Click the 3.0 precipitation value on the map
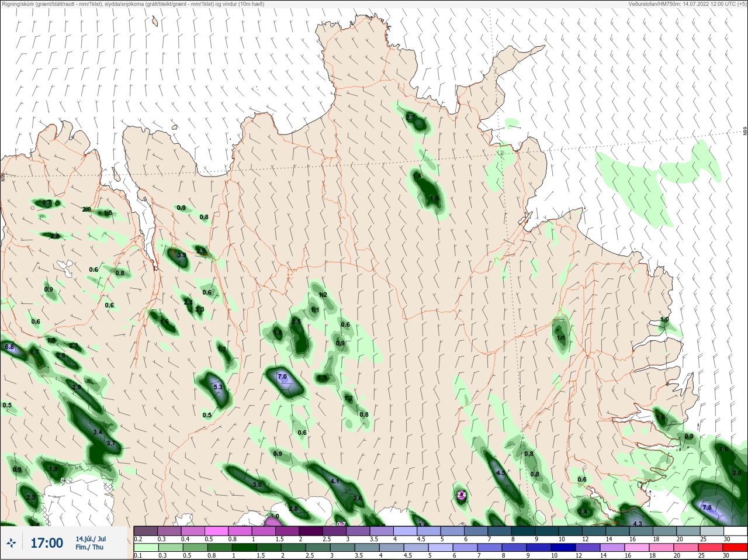Image resolution: width=748 pixels, height=560 pixels. 257,485
